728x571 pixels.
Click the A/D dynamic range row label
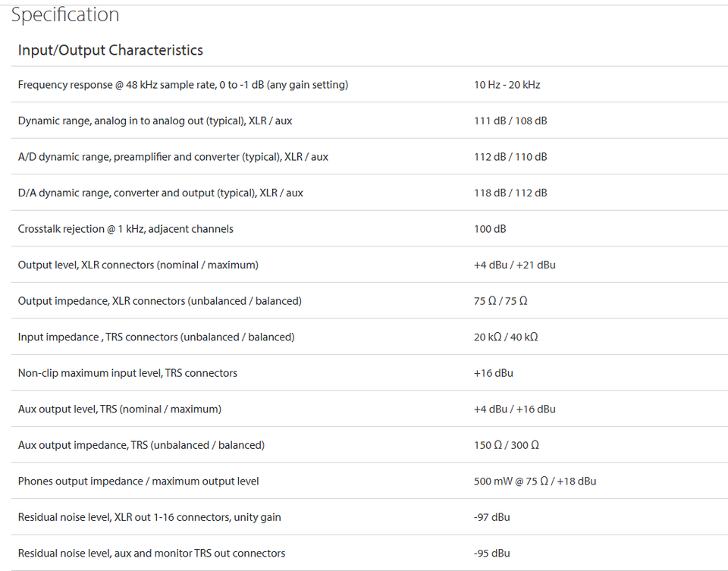pos(173,157)
